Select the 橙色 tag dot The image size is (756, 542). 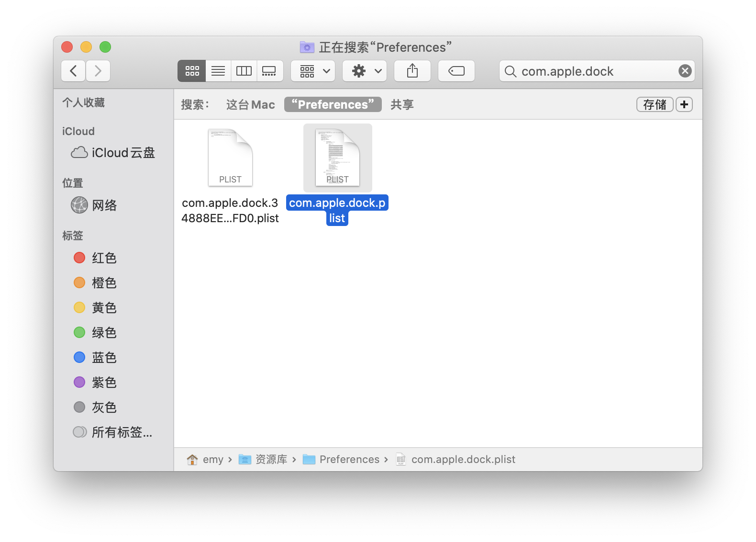[79, 283]
